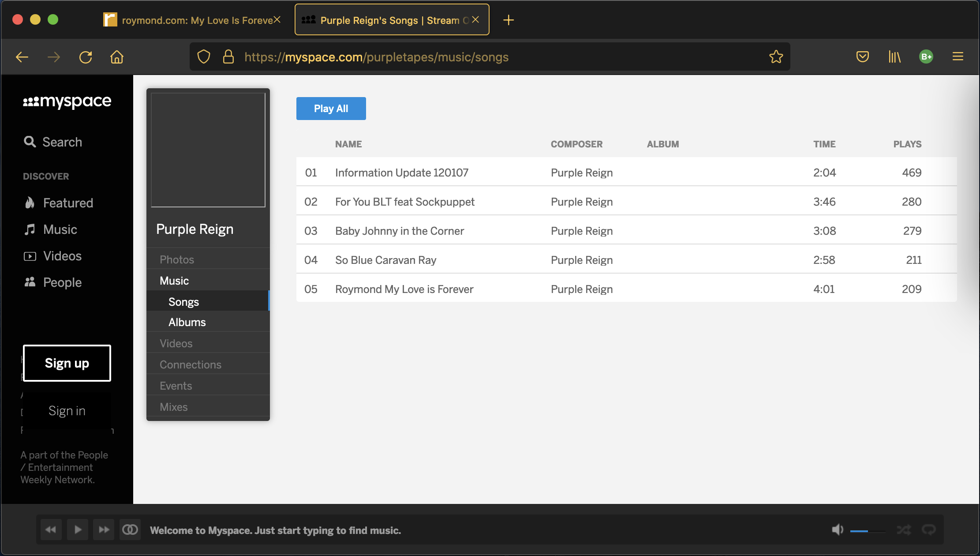Close the roymond.com tab
This screenshot has width=980, height=556.
tap(277, 20)
